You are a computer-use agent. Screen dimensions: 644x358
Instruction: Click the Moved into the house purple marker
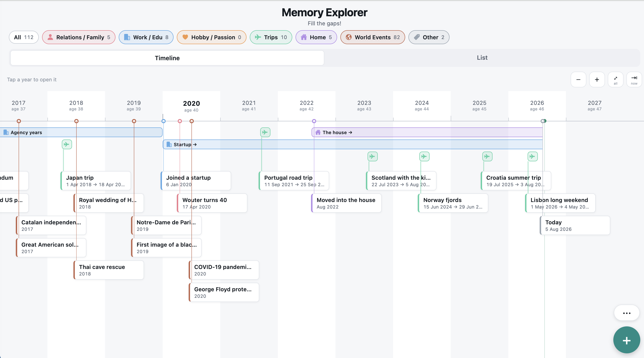click(314, 121)
